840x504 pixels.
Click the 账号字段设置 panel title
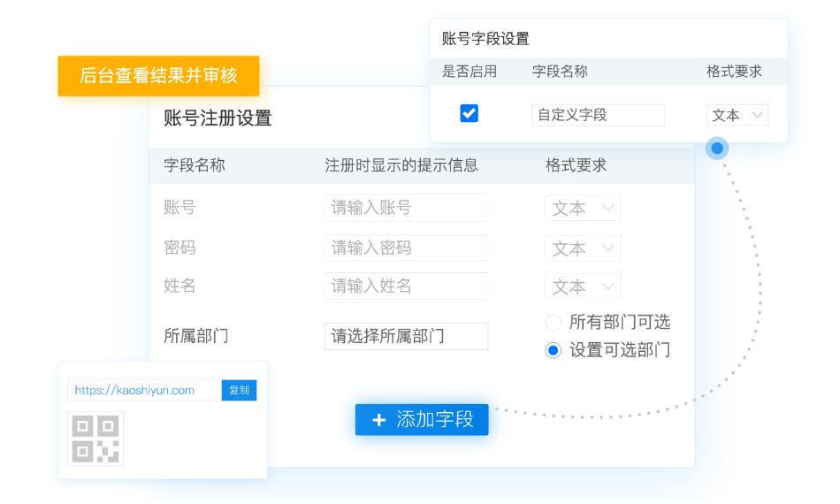tap(485, 39)
